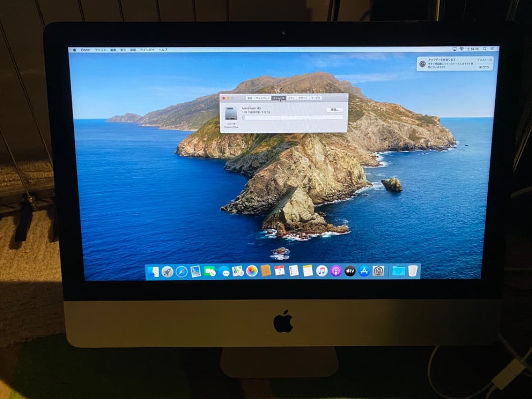The height and width of the screenshot is (399, 532).
Task: Switch to the 概要 (Overview) tab
Action: click(249, 98)
